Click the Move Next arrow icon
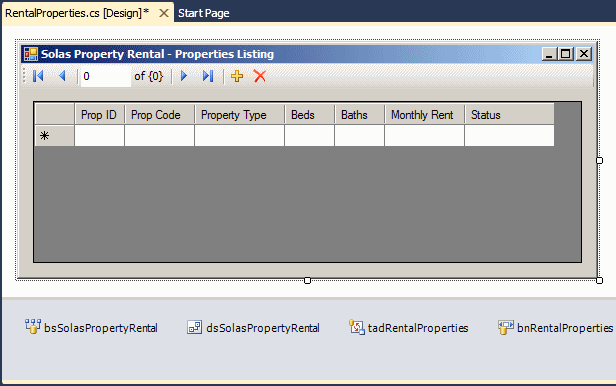Screen dimensions: 616x386 [x=183, y=76]
